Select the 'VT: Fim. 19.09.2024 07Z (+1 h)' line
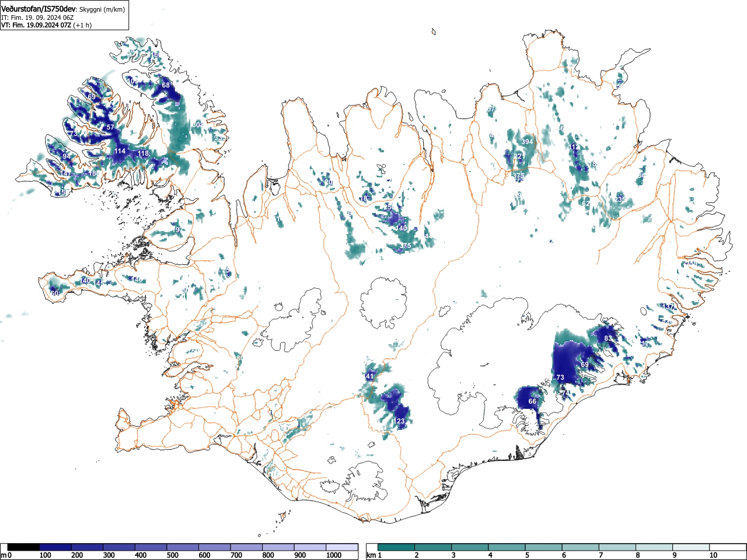 [46, 25]
